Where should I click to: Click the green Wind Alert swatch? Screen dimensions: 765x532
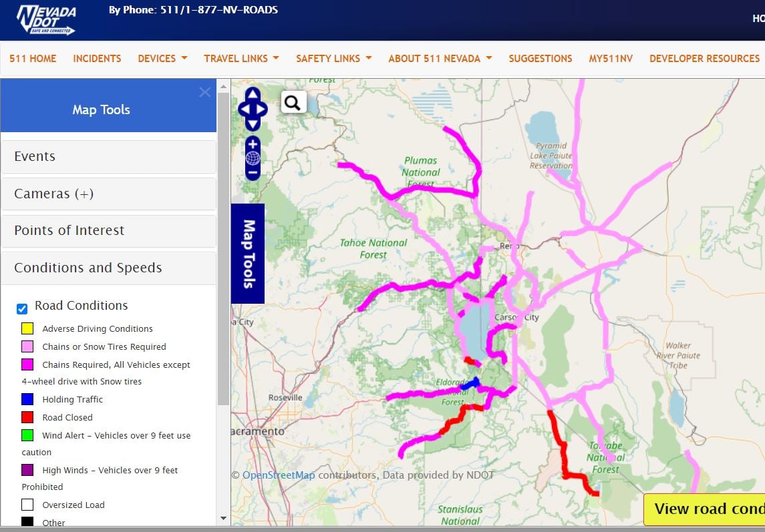pyautogui.click(x=27, y=435)
